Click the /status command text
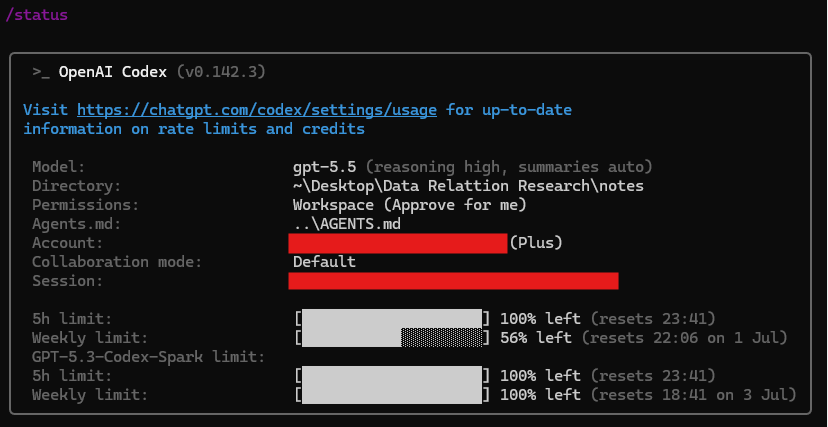 (x=36, y=14)
